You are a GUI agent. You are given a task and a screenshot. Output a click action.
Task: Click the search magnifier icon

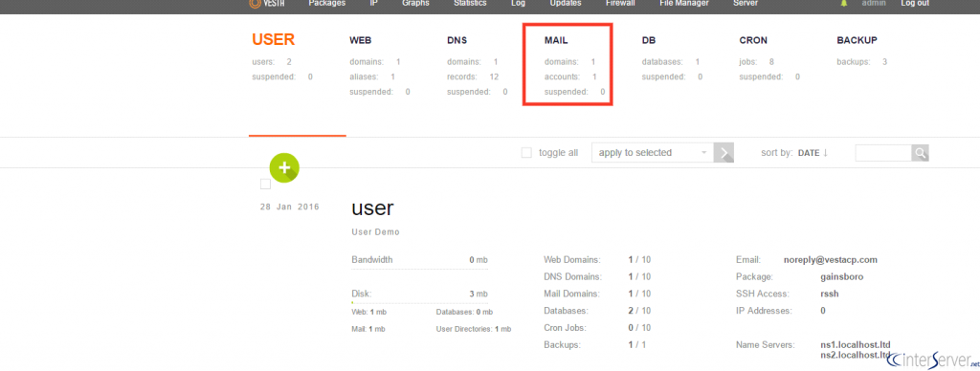pos(920,153)
